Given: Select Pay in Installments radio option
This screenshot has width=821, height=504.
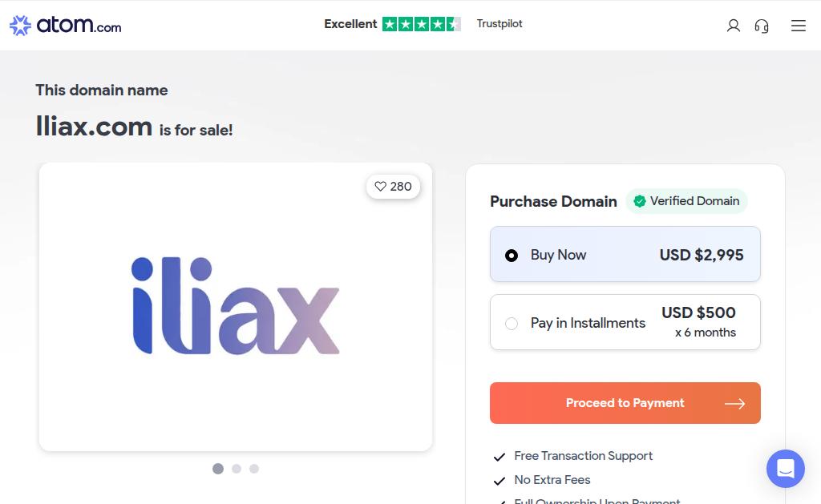Looking at the screenshot, I should point(512,324).
